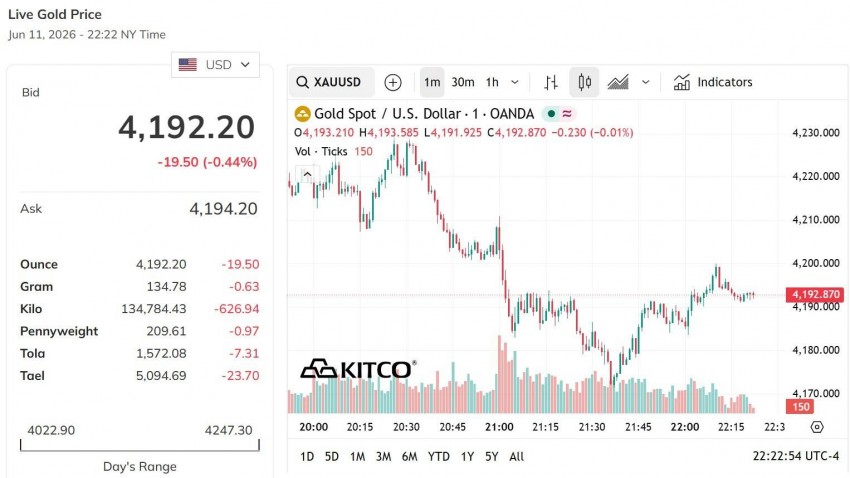Viewport: 850px width, 478px height.
Task: Click the XAUUSD symbol search magnifier
Action: coord(302,82)
